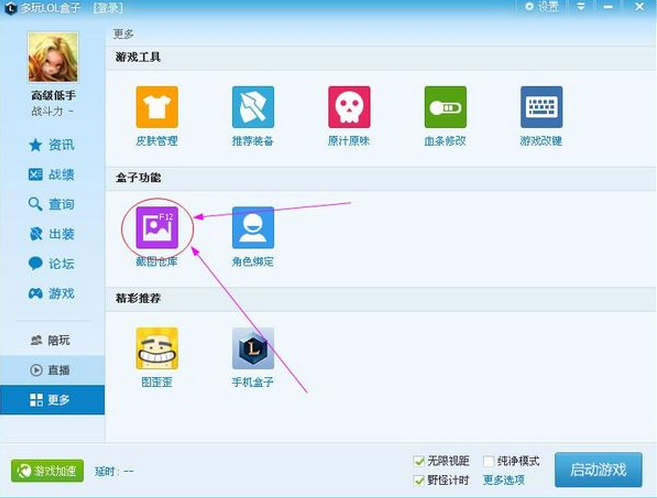
Task: Uncheck the 野怪计时 option
Action: [420, 479]
